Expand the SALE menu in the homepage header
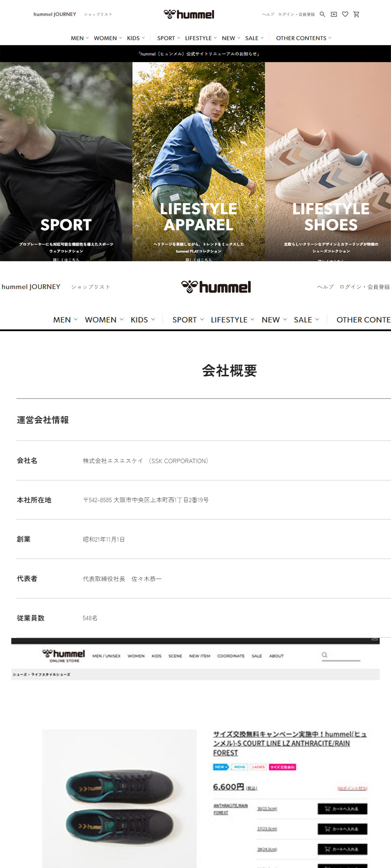This screenshot has height=868, width=391. tap(254, 38)
